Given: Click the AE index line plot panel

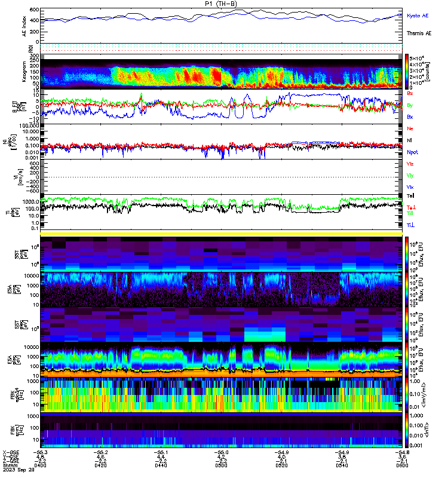Looking at the screenshot, I should [x=221, y=26].
